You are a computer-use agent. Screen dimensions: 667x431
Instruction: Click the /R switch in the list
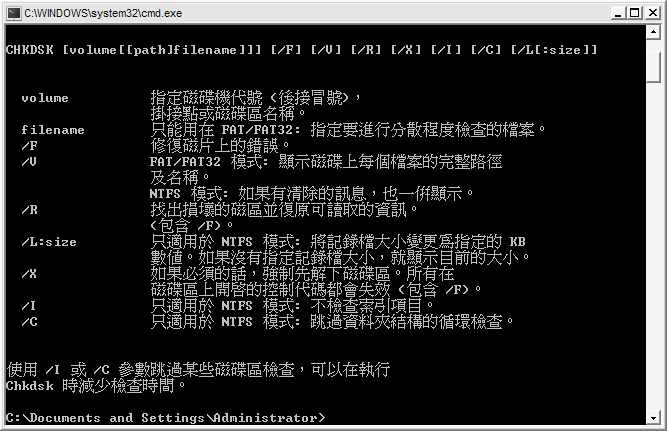29,210
